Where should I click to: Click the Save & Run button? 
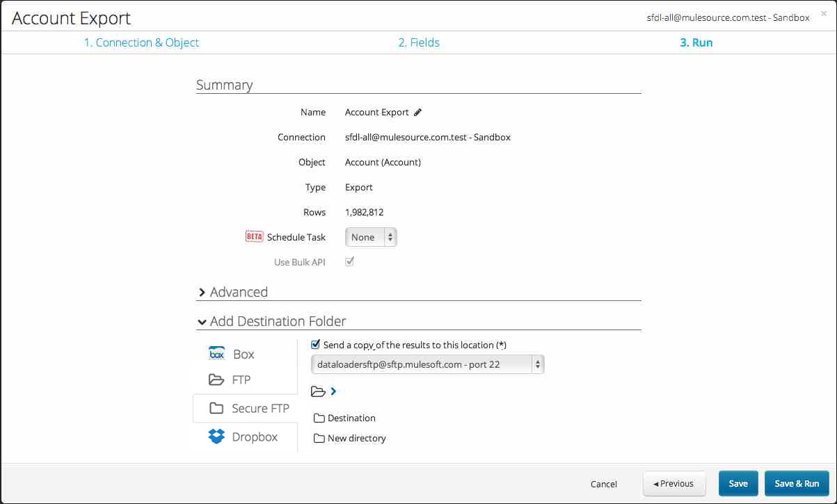point(797,483)
